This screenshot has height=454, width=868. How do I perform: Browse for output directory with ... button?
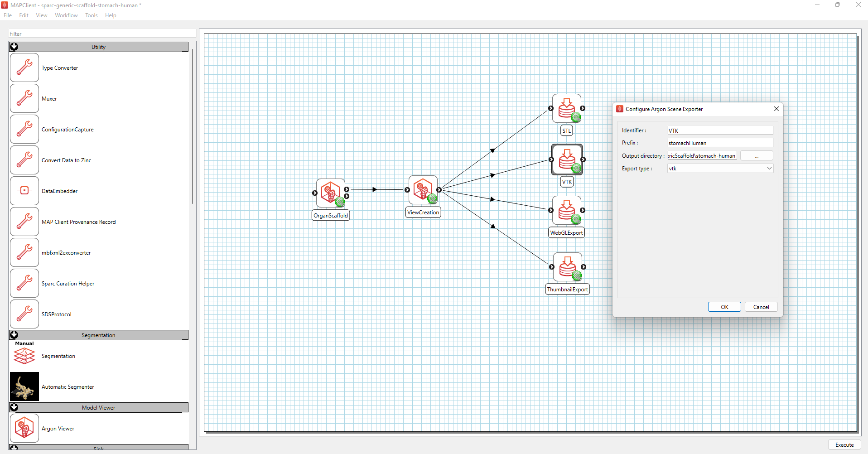tap(757, 156)
